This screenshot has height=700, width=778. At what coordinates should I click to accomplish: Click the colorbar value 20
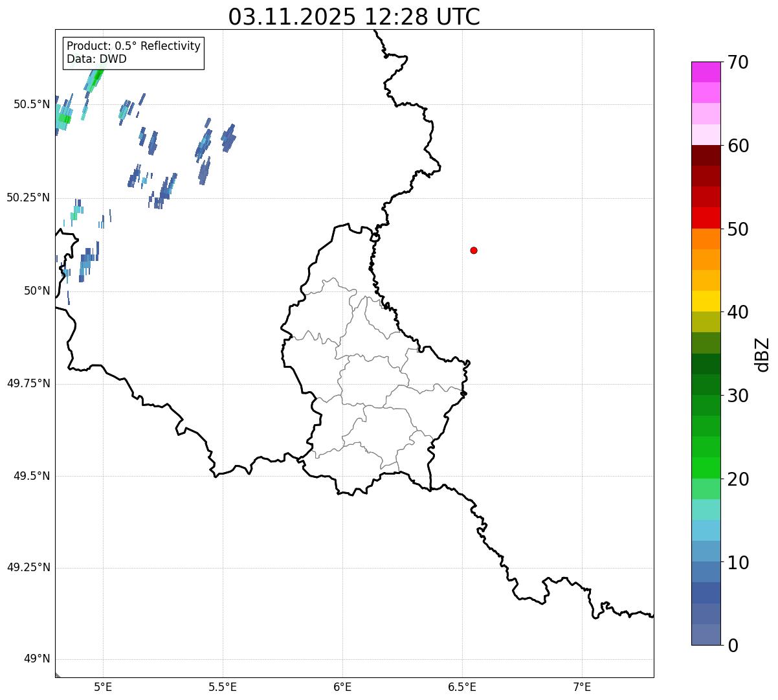tap(738, 479)
